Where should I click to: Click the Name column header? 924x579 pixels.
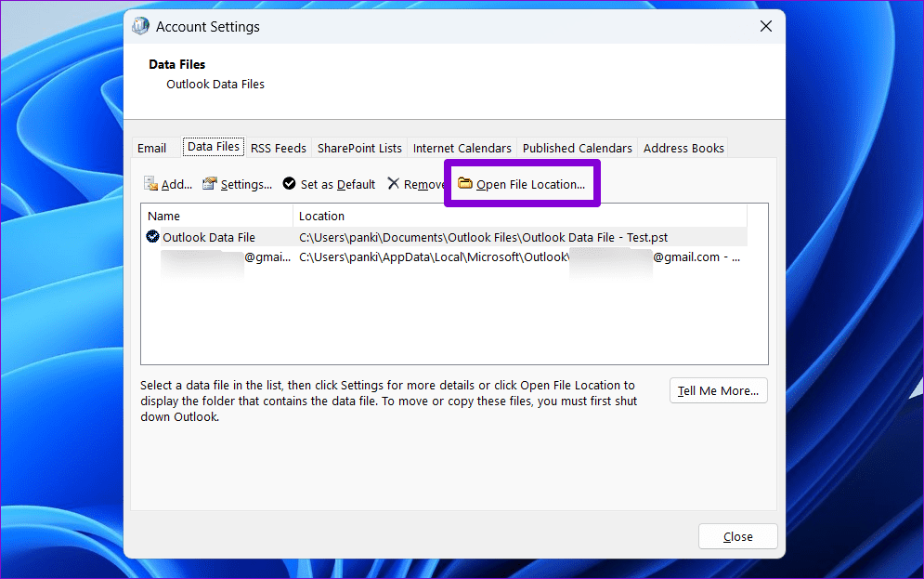coord(217,216)
